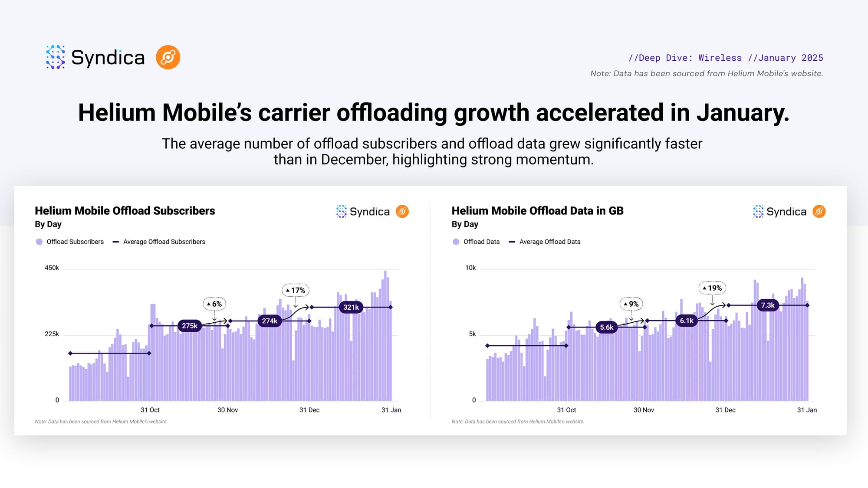Click the orange Helium icon above the Offload Data chart
Viewport: 868px width, 488px height.
(x=819, y=211)
